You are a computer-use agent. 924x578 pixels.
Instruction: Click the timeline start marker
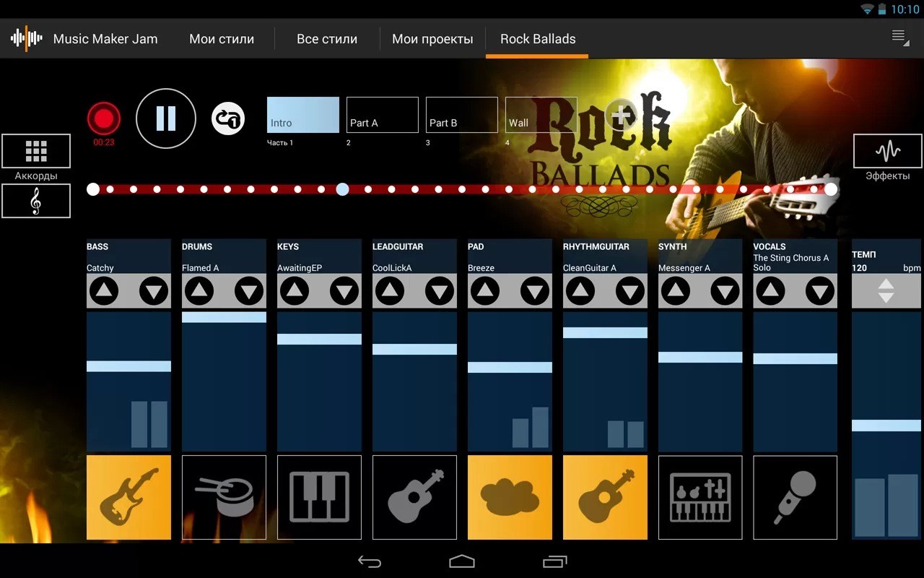93,189
